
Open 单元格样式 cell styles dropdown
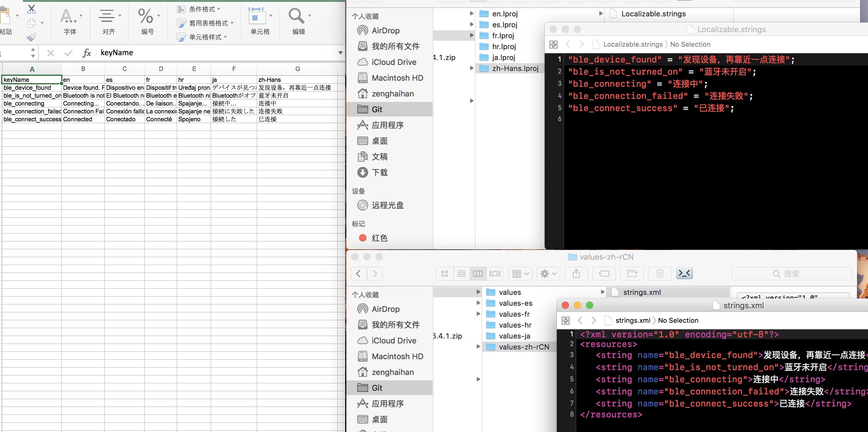[x=202, y=37]
